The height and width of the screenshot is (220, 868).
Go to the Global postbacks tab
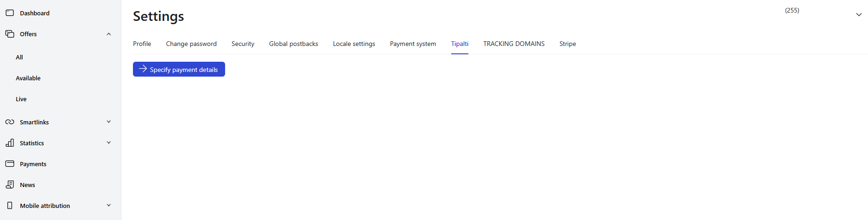(294, 44)
